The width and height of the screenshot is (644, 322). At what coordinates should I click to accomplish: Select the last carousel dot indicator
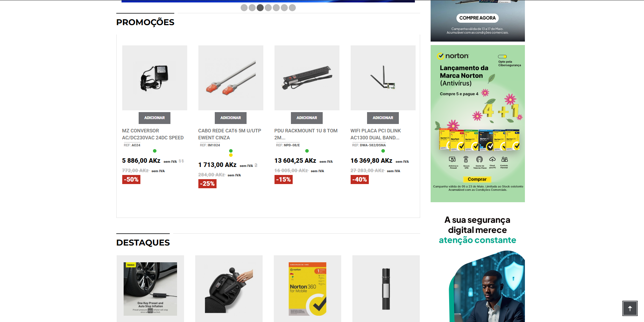click(292, 8)
